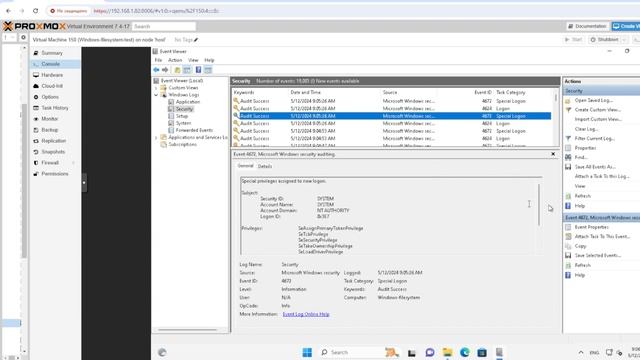Click the Proxmox search field
This screenshot has height=360, width=640.
tap(164, 26)
